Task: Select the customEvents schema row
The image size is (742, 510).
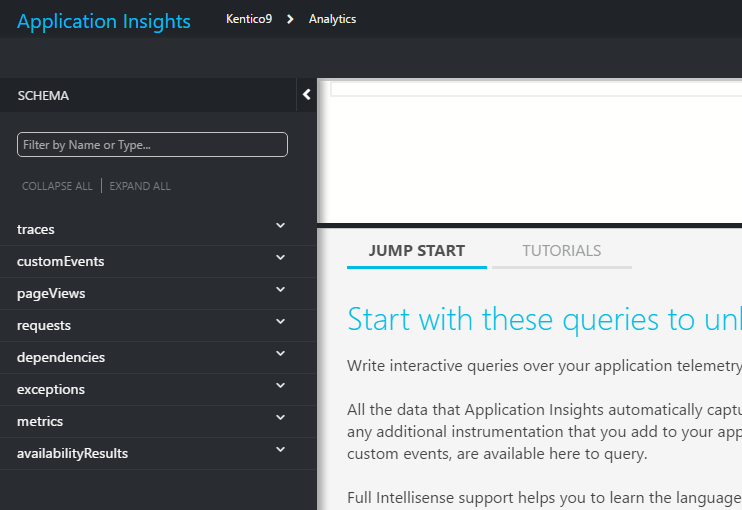Action: 158,262
